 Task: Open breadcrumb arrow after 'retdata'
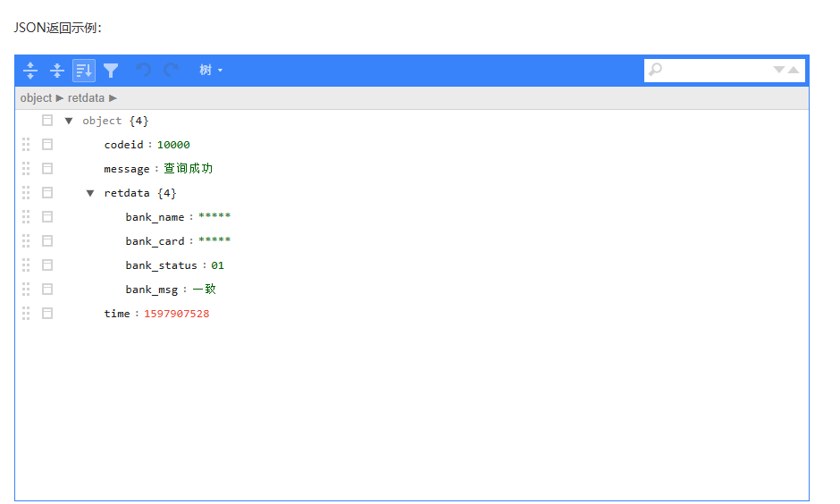click(113, 98)
